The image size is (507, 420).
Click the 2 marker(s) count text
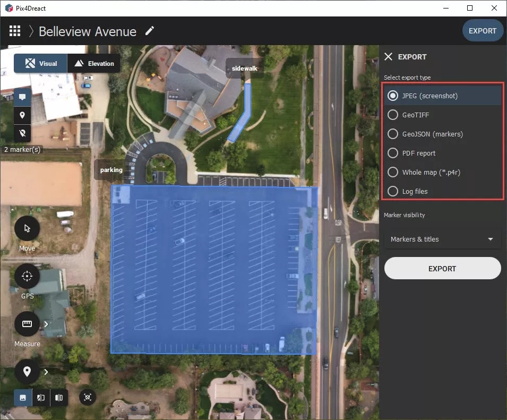22,149
